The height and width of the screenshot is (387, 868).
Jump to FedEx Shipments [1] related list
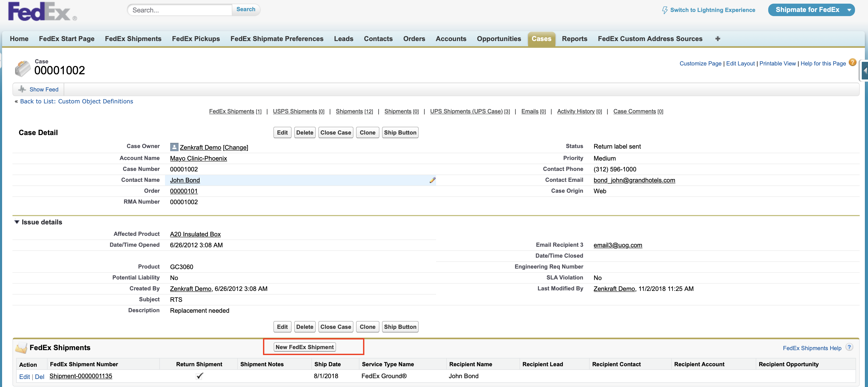tap(235, 111)
